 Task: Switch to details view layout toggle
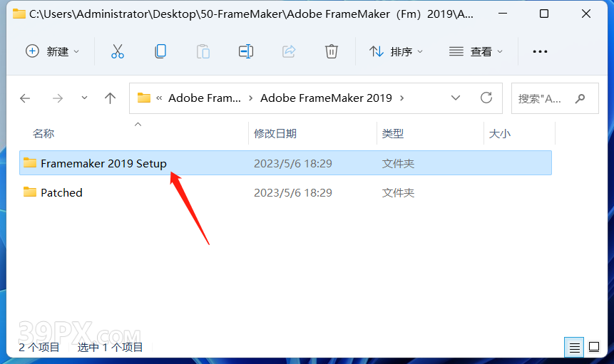point(574,347)
